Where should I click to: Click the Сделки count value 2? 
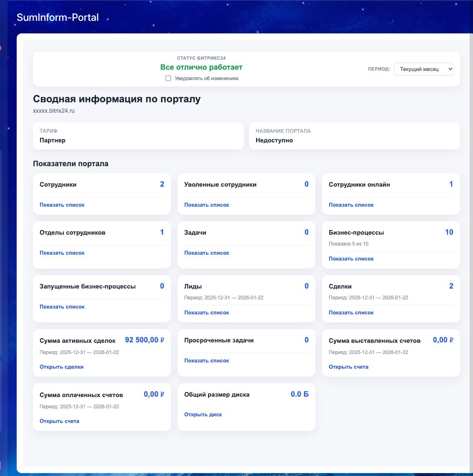click(451, 286)
